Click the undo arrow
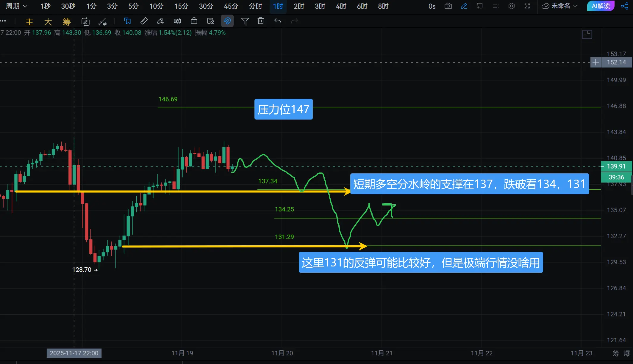The height and width of the screenshot is (364, 633). click(x=278, y=21)
